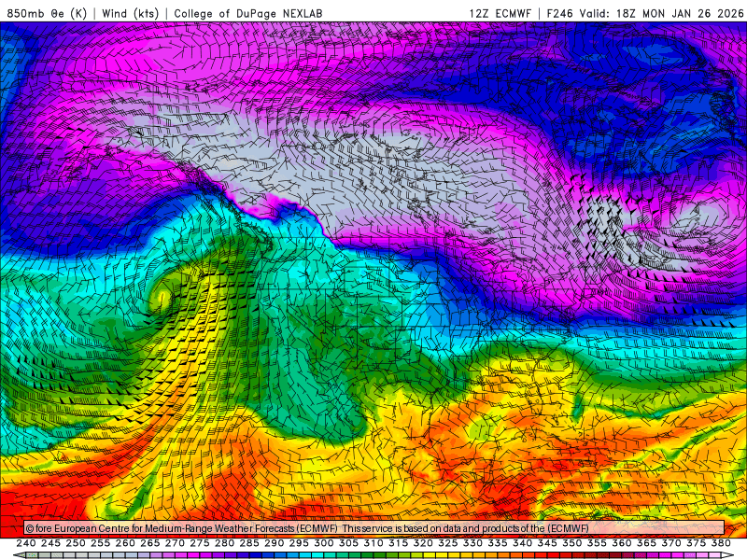Select the 280 value on the scale
747x560 pixels.
point(224,543)
